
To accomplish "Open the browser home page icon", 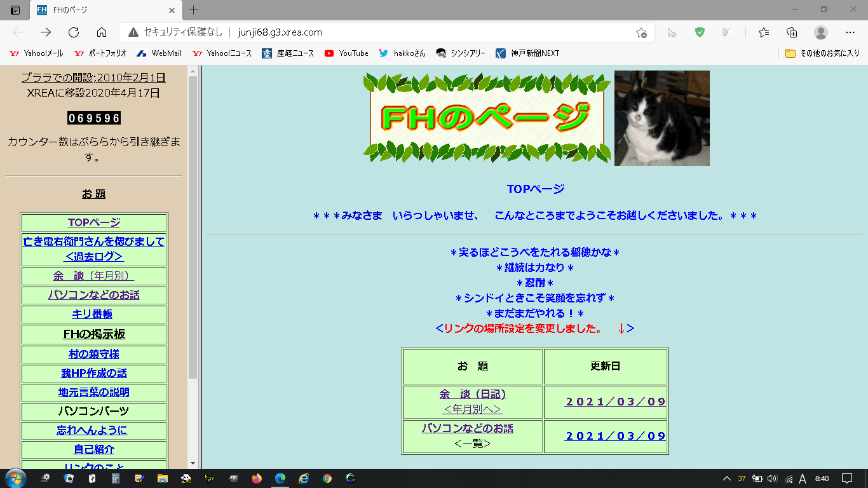I will coord(102,32).
